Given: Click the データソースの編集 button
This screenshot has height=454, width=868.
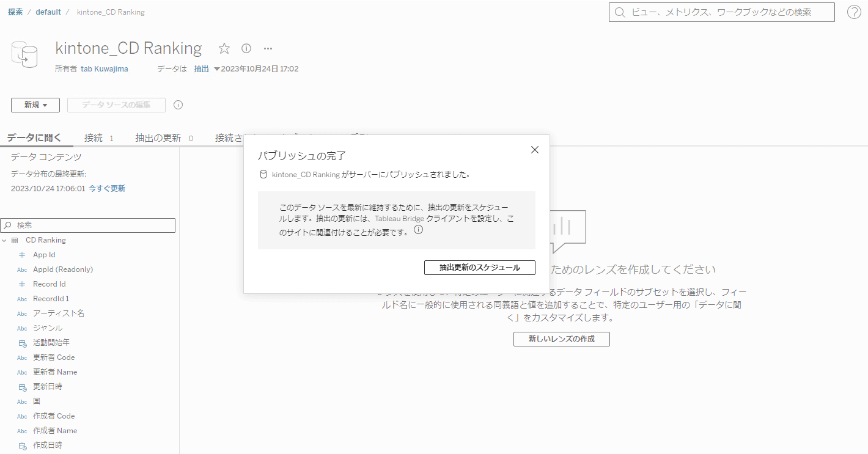Looking at the screenshot, I should coord(116,105).
